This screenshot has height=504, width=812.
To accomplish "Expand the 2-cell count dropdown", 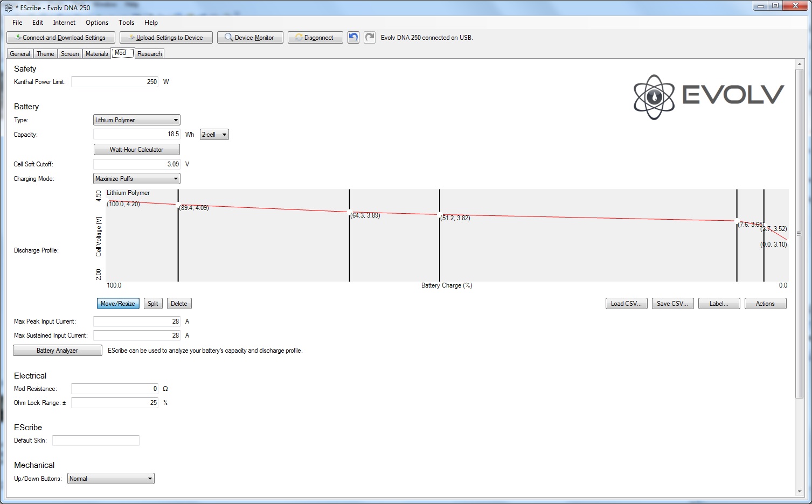I will (x=214, y=135).
